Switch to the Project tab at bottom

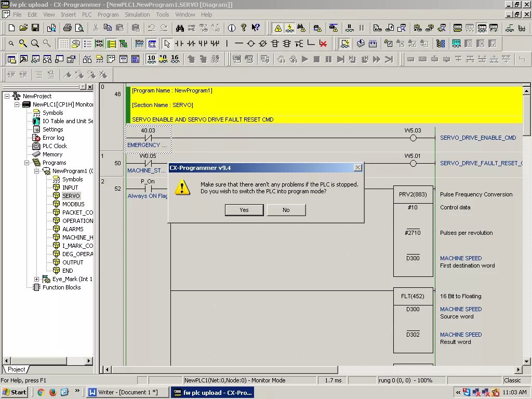(x=16, y=369)
